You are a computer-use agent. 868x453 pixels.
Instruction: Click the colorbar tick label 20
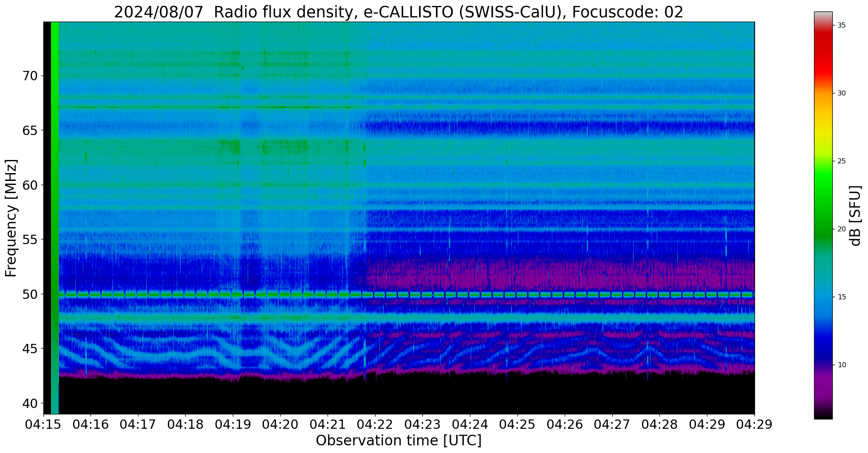pyautogui.click(x=841, y=229)
